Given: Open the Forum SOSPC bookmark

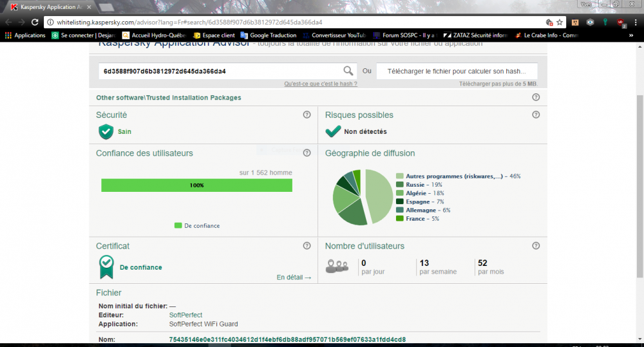Looking at the screenshot, I should click(405, 35).
